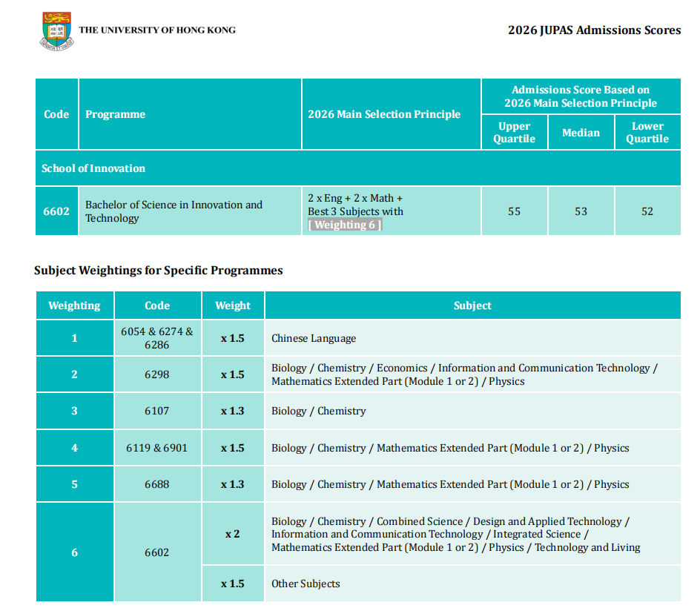The image size is (700, 608).
Task: Click the "Weighting" column header
Action: [75, 305]
